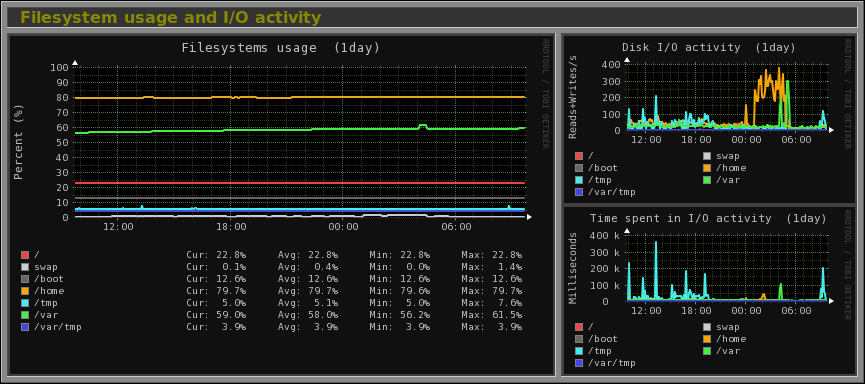Image resolution: width=865 pixels, height=384 pixels.
Task: Click the green /var swatch in Disk I/O legend
Action: coord(707,180)
